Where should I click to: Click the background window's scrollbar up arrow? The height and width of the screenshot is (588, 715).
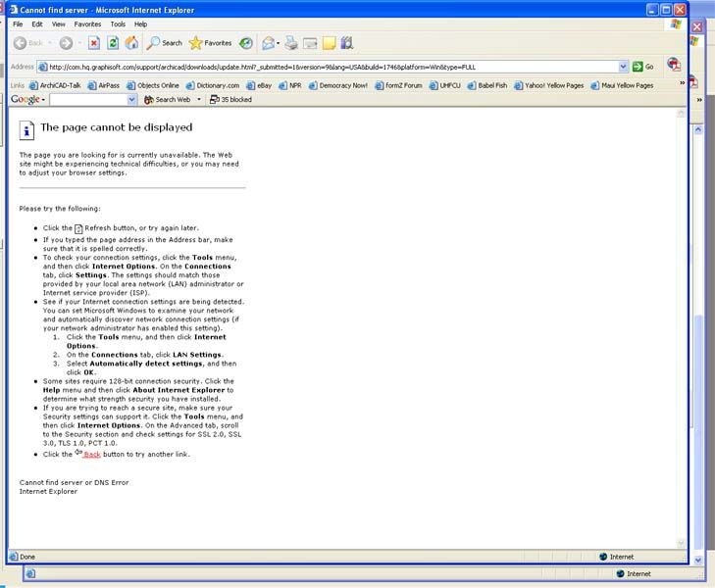point(698,129)
